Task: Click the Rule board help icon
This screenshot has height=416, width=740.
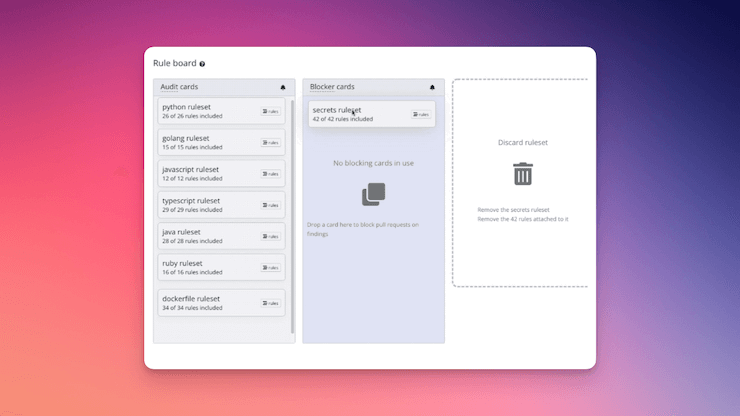Action: [203, 64]
